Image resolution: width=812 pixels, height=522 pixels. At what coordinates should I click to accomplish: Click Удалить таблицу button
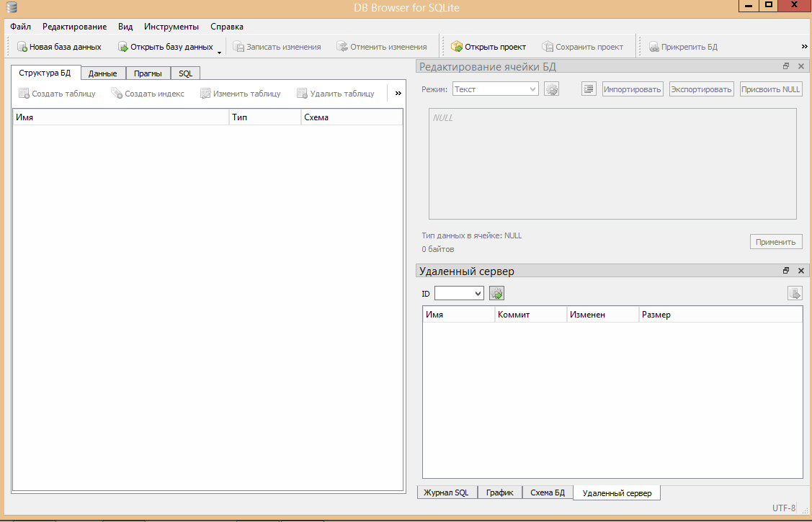pyautogui.click(x=336, y=94)
